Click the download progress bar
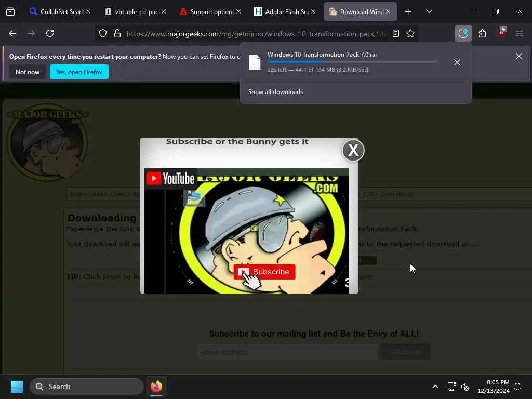 tap(352, 62)
